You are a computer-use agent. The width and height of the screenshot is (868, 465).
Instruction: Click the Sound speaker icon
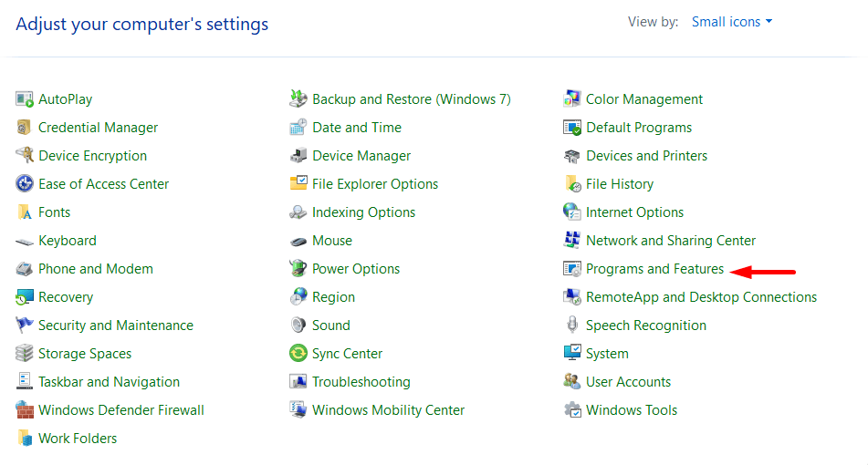[x=298, y=325]
